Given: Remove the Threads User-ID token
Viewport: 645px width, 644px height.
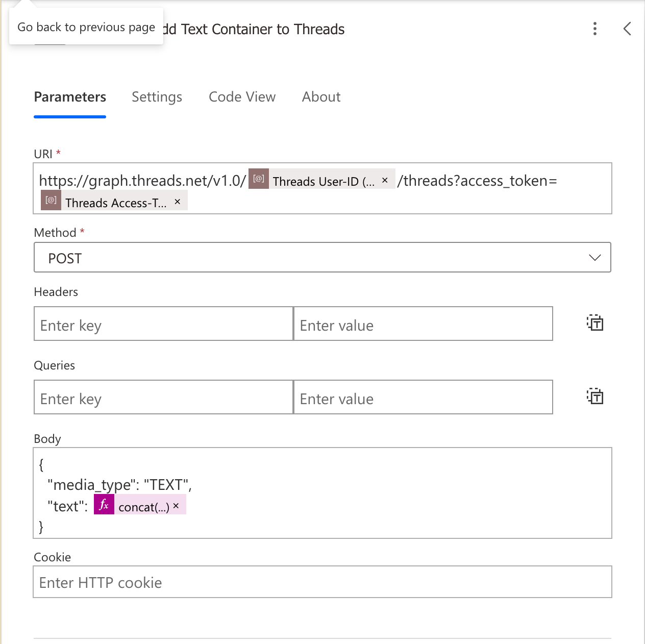Looking at the screenshot, I should coord(385,180).
